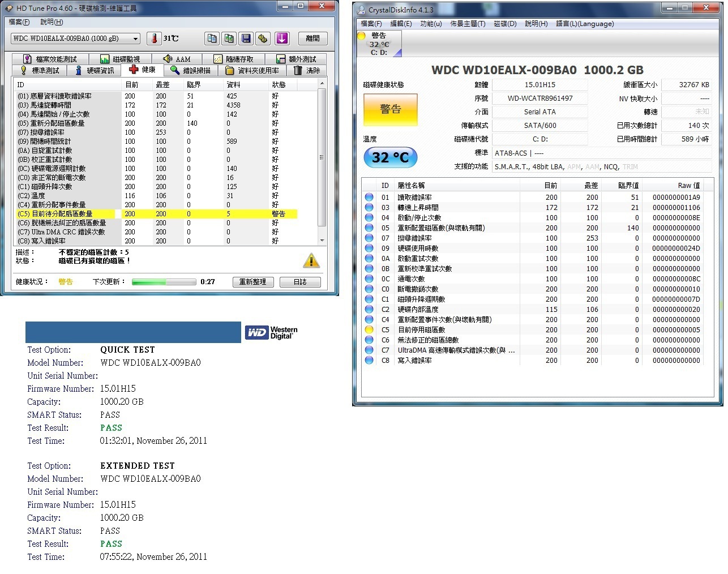728x574 pixels.
Task: Click the yellow 警告 health status button
Action: [390, 109]
